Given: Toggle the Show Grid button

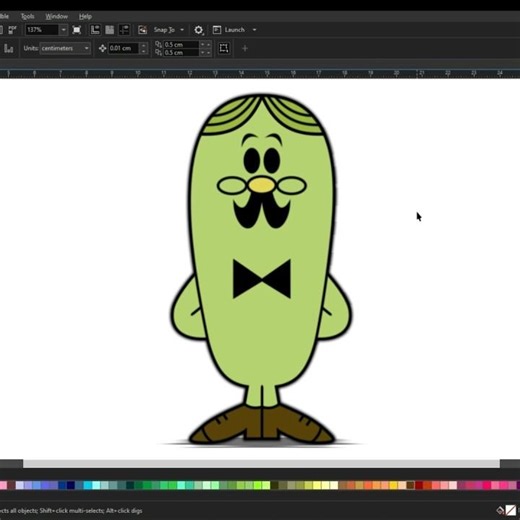Looking at the screenshot, I should pos(110,30).
